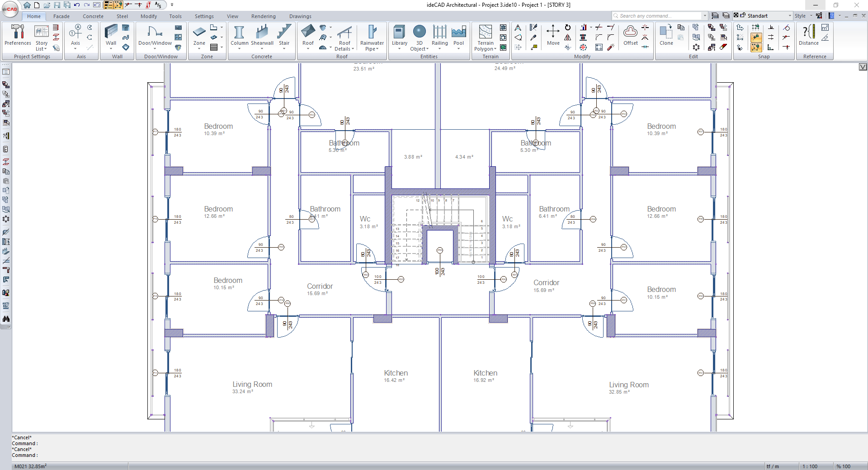This screenshot has width=868, height=470.
Task: Select the Stair tool
Action: pos(284,36)
